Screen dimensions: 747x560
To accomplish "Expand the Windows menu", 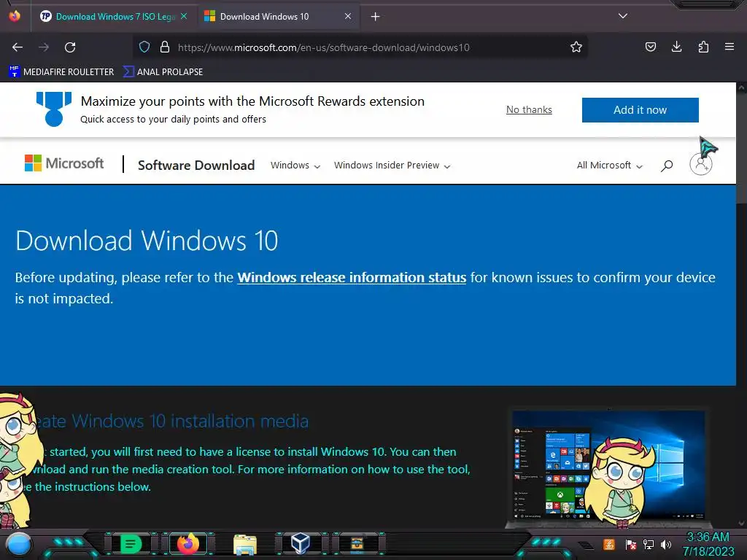I will click(295, 166).
